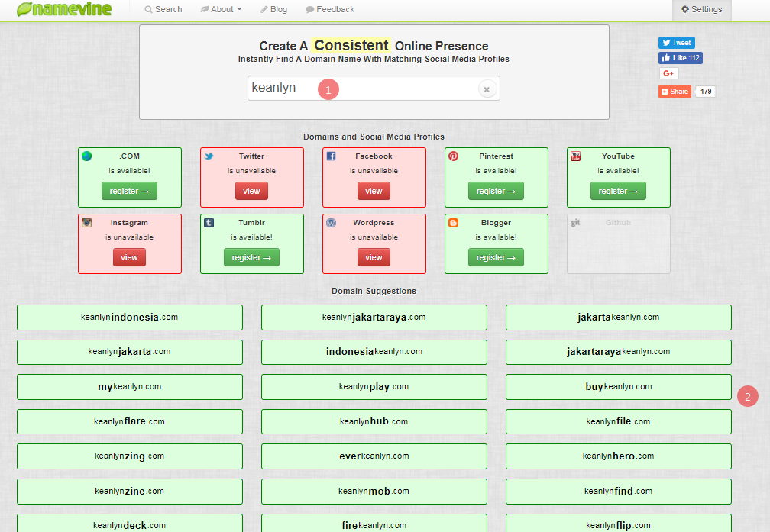Viewport: 770px width, 532px height.
Task: Expand the About dropdown menu
Action: (221, 9)
